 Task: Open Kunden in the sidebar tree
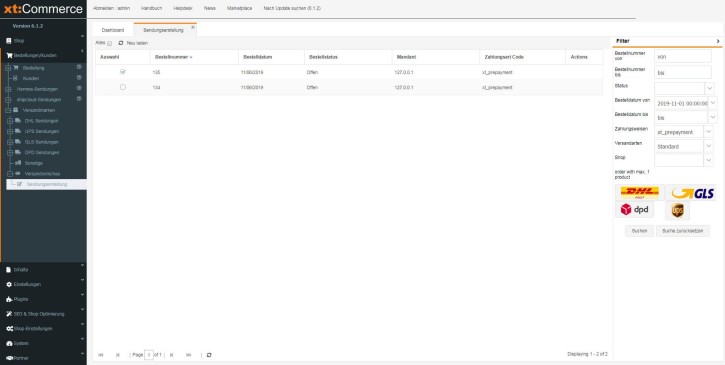point(31,78)
